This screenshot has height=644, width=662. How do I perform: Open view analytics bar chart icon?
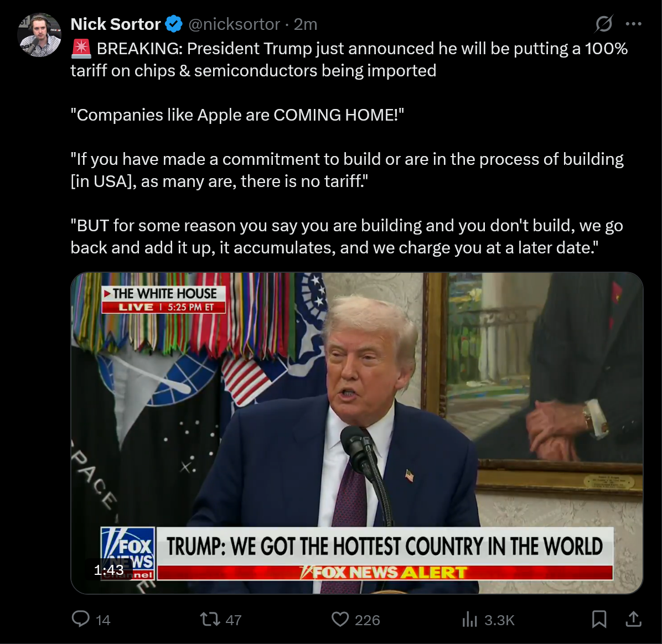click(x=469, y=620)
